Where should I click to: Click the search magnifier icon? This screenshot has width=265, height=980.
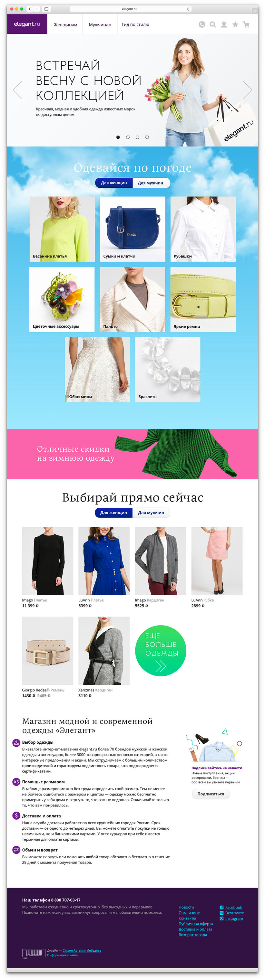pos(213,24)
